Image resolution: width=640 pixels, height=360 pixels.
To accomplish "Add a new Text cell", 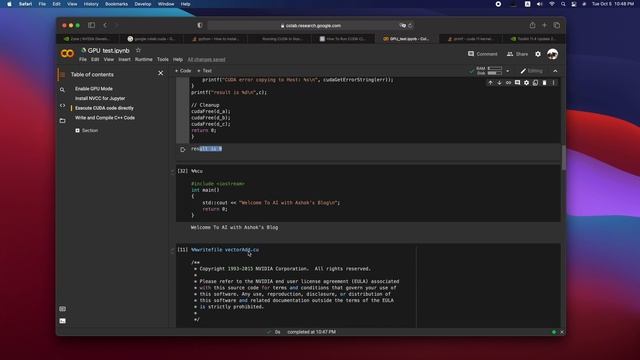I will tap(204, 71).
